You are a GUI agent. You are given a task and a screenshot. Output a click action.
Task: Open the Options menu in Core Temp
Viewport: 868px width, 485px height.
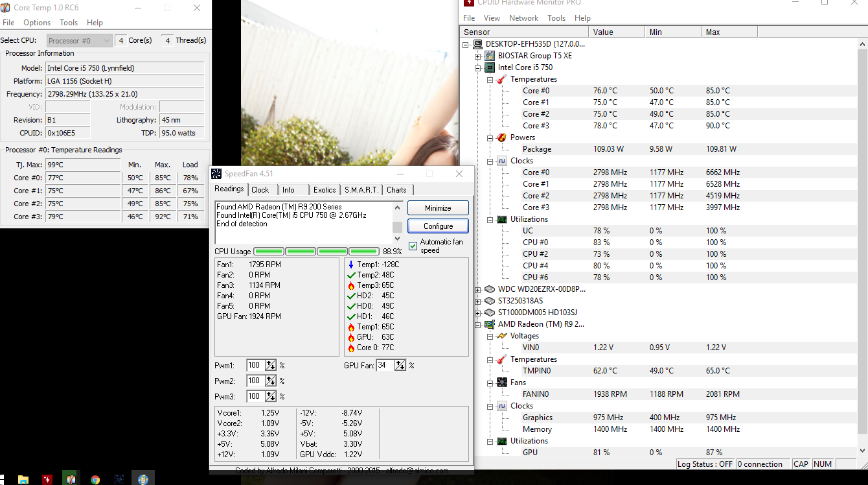click(37, 23)
